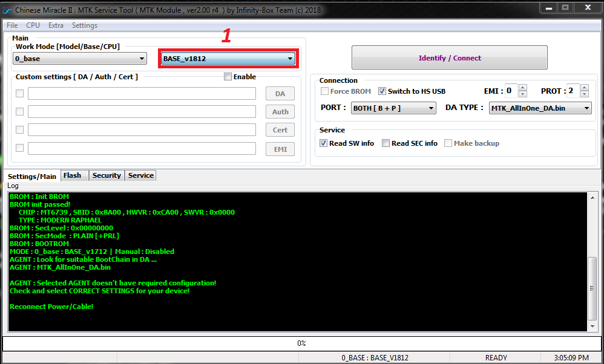
Task: Expand the 0_base model dropdown
Action: click(x=80, y=59)
